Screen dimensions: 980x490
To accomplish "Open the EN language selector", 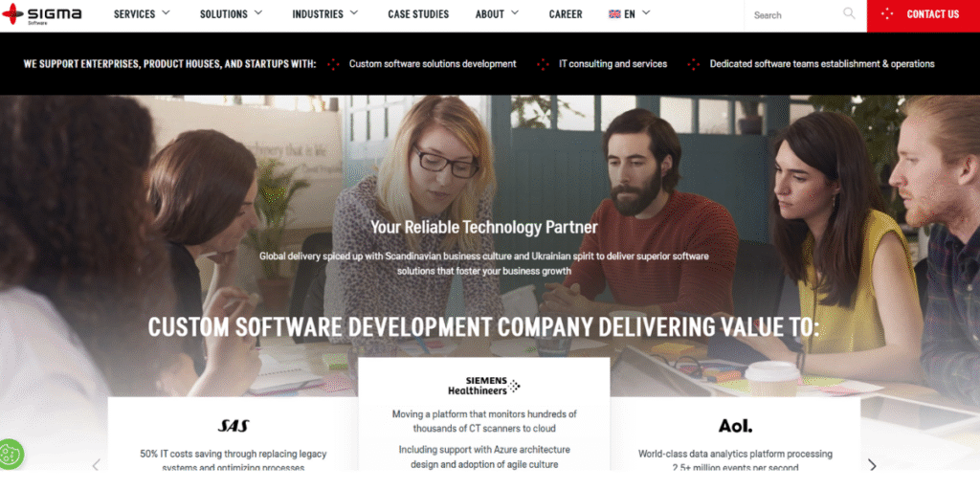I will coord(630,13).
